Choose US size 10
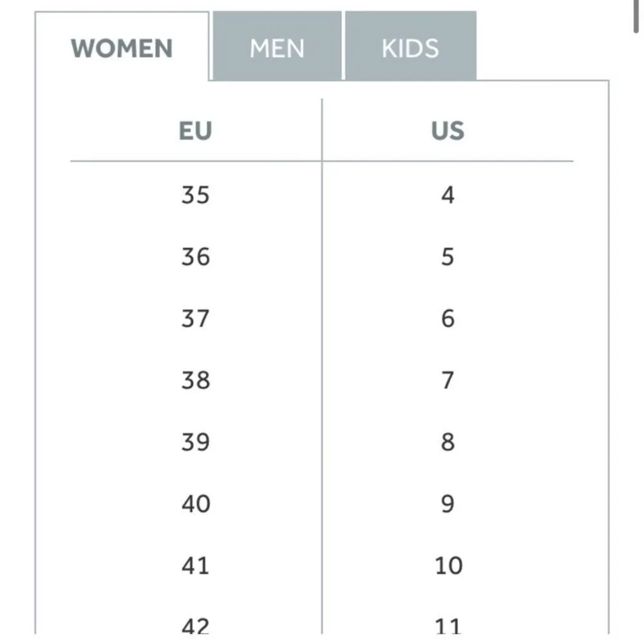Image resolution: width=644 pixels, height=644 pixels. coord(448,565)
